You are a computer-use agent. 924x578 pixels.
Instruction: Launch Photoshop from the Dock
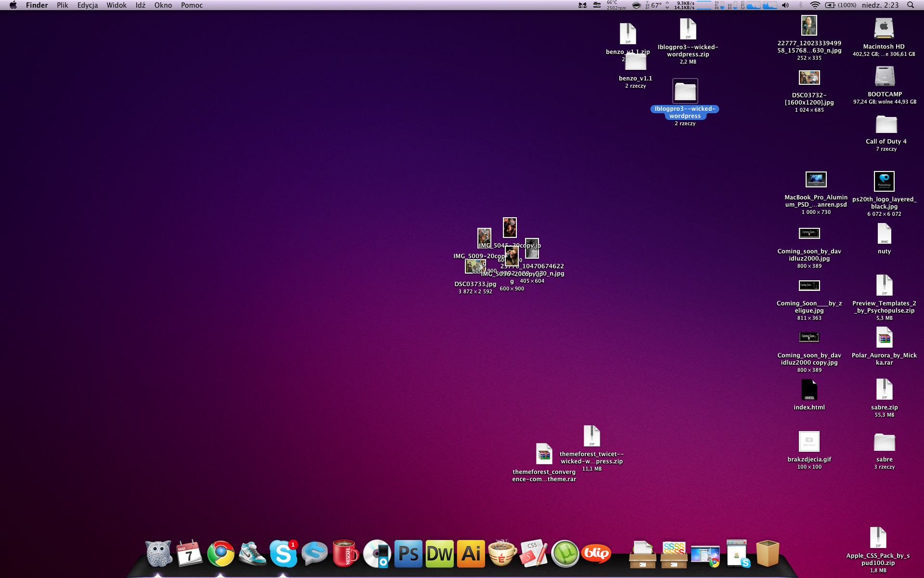408,554
